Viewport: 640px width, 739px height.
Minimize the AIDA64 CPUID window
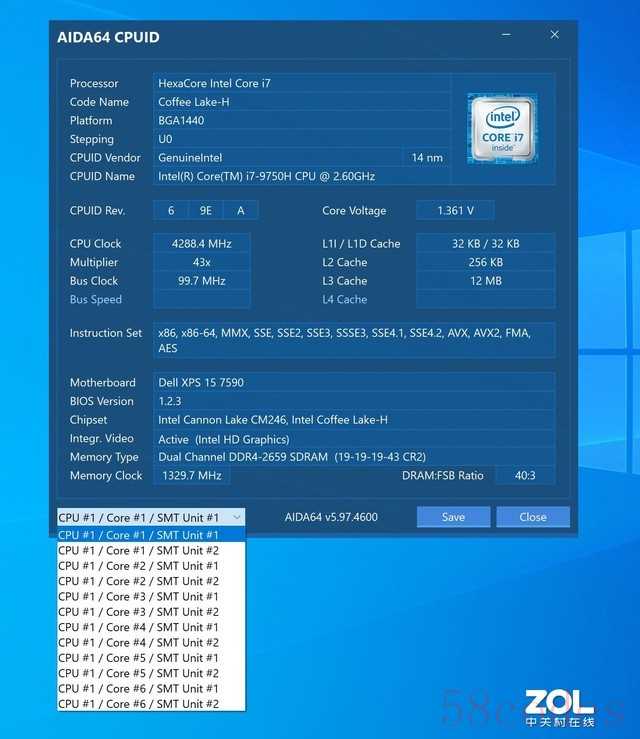coord(505,36)
